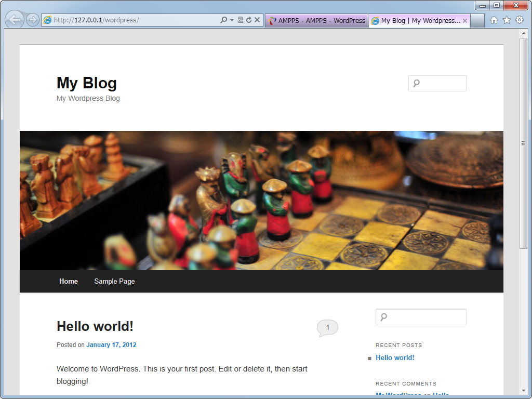Open Favorites with the star icon
The image size is (532, 399).
(x=507, y=20)
